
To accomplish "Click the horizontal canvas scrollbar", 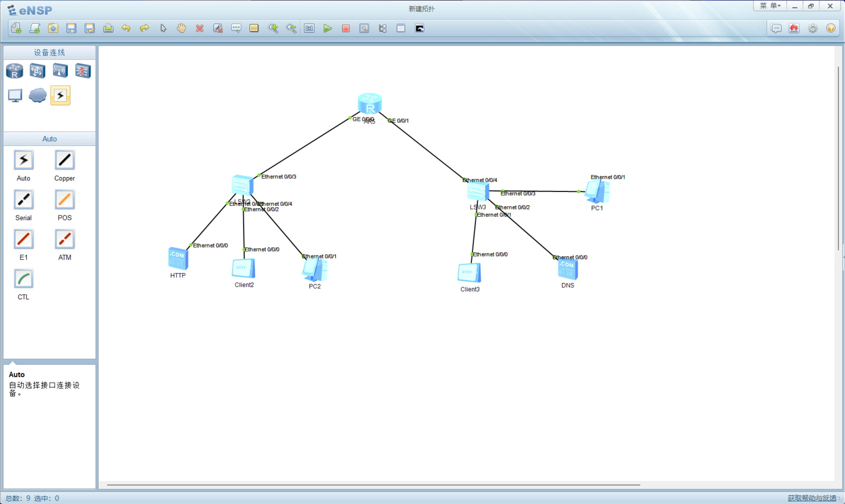I will [x=373, y=485].
